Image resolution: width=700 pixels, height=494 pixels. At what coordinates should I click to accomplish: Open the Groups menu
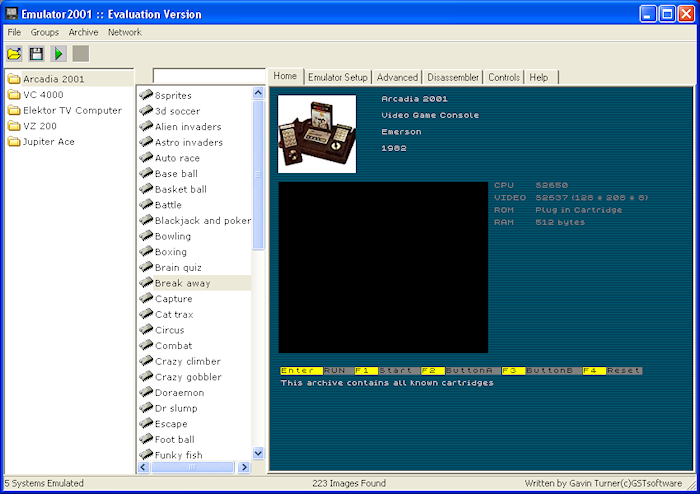45,32
